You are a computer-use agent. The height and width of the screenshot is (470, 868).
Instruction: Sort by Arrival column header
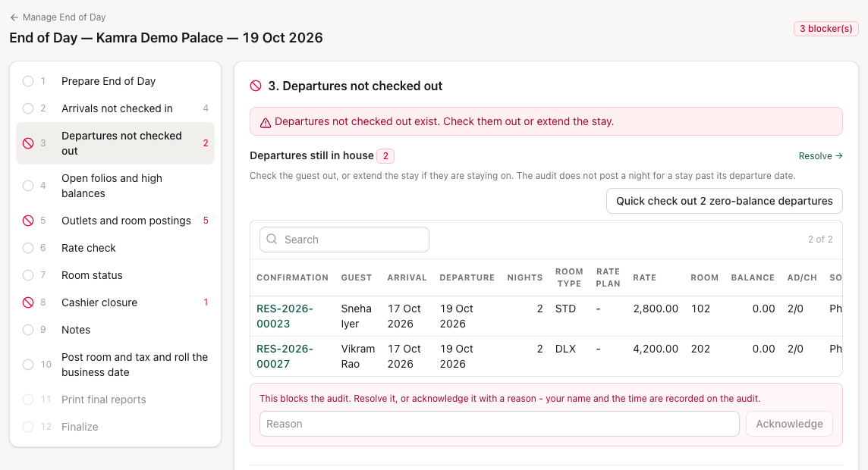click(x=407, y=277)
